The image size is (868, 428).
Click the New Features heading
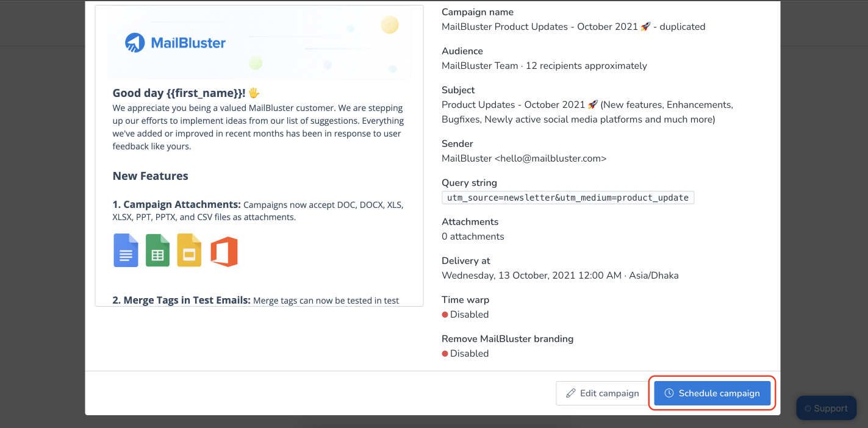[x=151, y=176]
